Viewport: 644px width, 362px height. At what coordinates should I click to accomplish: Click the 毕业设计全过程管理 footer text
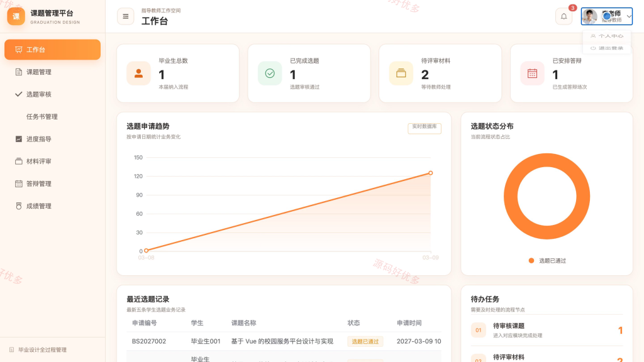coord(42,349)
